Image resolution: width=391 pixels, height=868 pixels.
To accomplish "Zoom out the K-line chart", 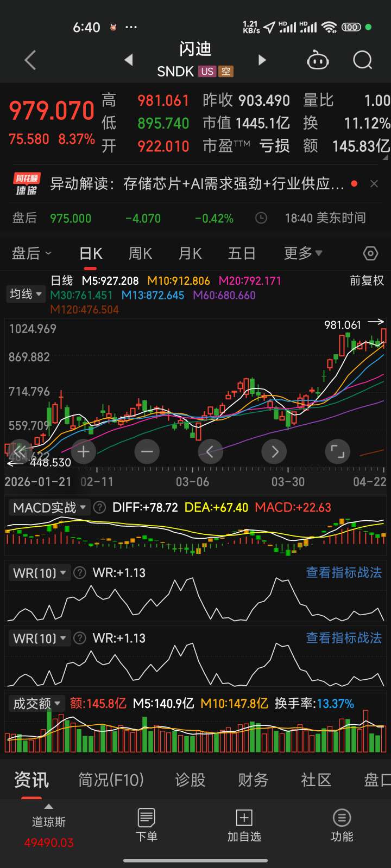I will (x=147, y=451).
